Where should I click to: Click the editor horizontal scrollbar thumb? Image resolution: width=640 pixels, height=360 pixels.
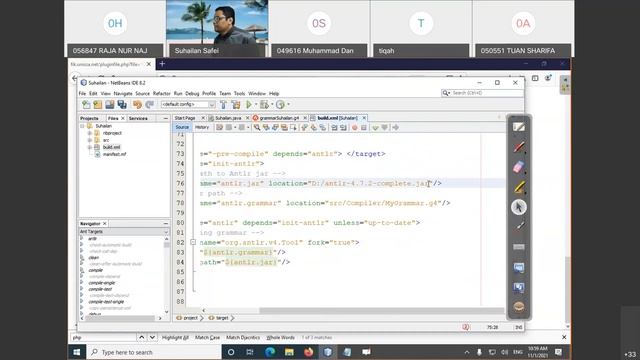[381, 311]
